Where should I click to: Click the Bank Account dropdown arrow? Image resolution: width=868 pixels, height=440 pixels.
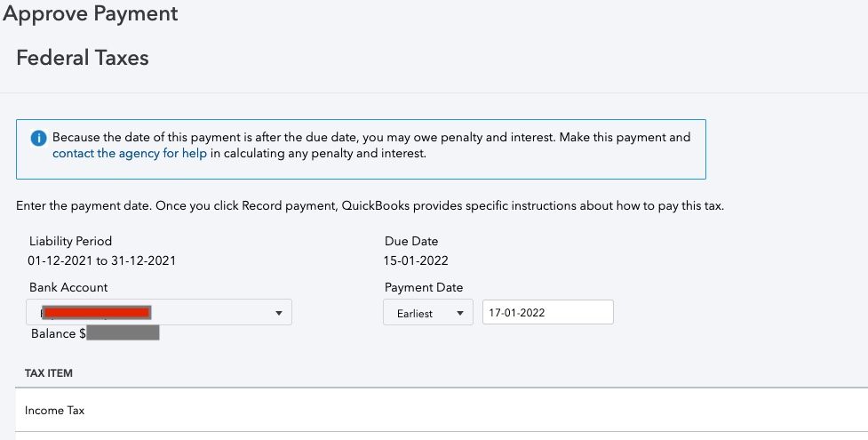pos(278,313)
